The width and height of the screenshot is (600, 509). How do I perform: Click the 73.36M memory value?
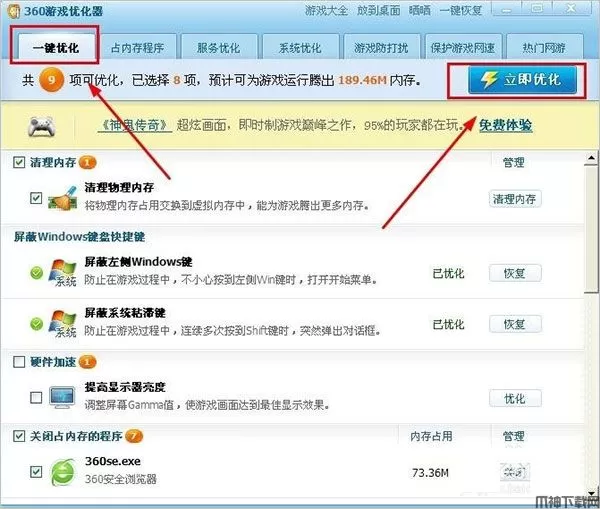(x=430, y=473)
